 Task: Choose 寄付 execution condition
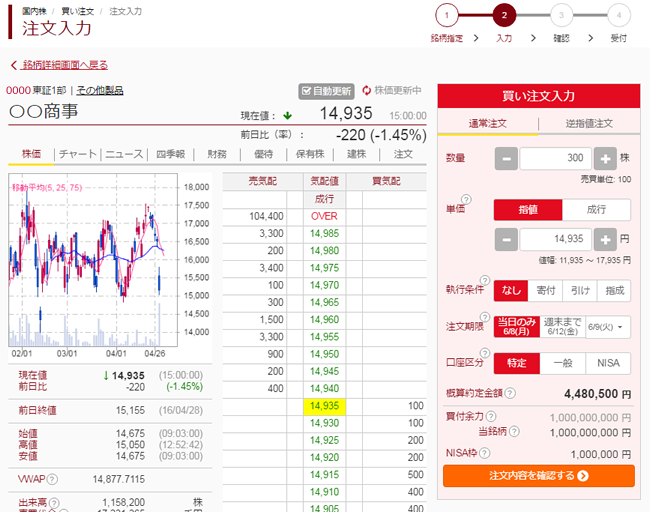pyautogui.click(x=546, y=291)
